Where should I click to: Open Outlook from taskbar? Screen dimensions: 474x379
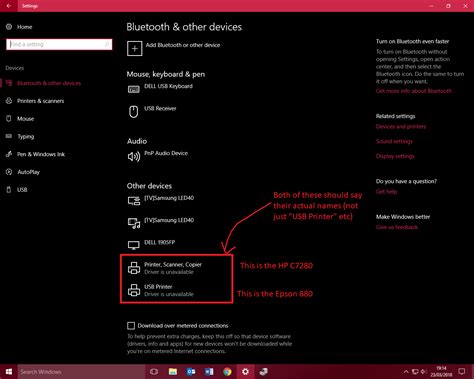(191, 371)
